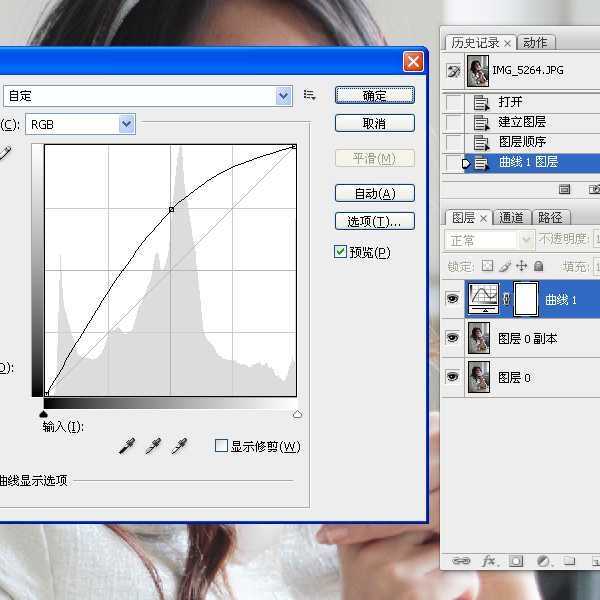Switch to the 动作 actions tab
This screenshot has width=600, height=600.
pyautogui.click(x=535, y=42)
